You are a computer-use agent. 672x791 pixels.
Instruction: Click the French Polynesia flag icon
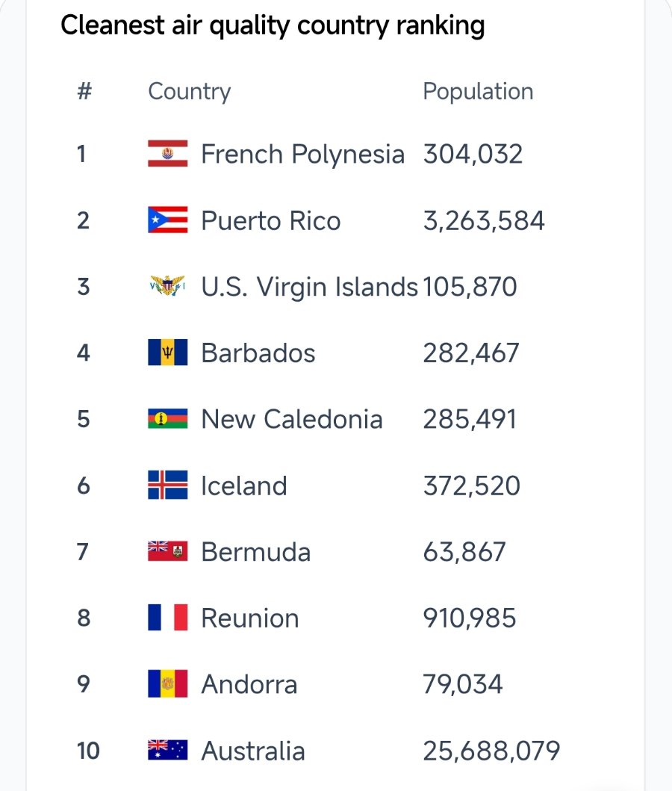point(167,153)
